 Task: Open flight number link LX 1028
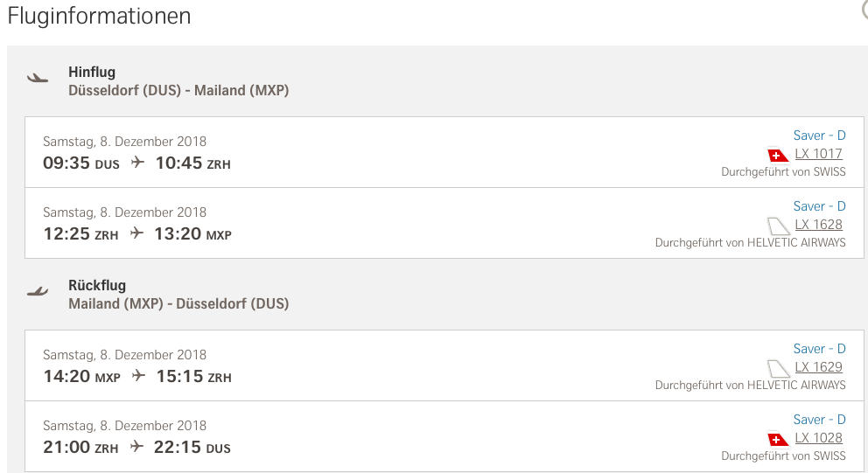(x=818, y=438)
